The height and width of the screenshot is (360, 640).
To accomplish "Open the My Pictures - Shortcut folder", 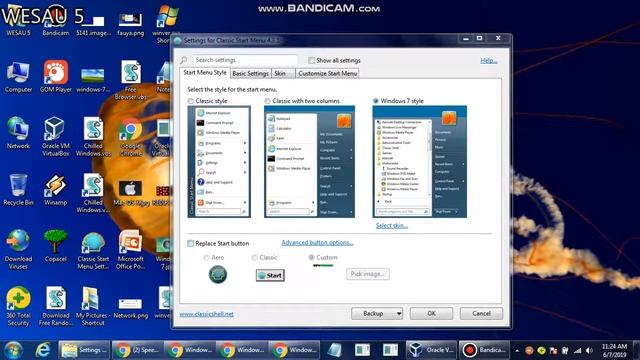I will (x=93, y=306).
